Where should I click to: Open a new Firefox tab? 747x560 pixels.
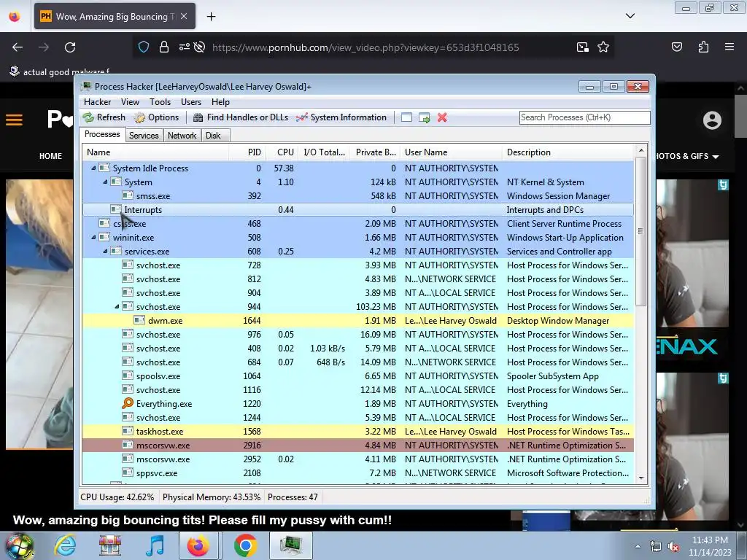tap(211, 17)
